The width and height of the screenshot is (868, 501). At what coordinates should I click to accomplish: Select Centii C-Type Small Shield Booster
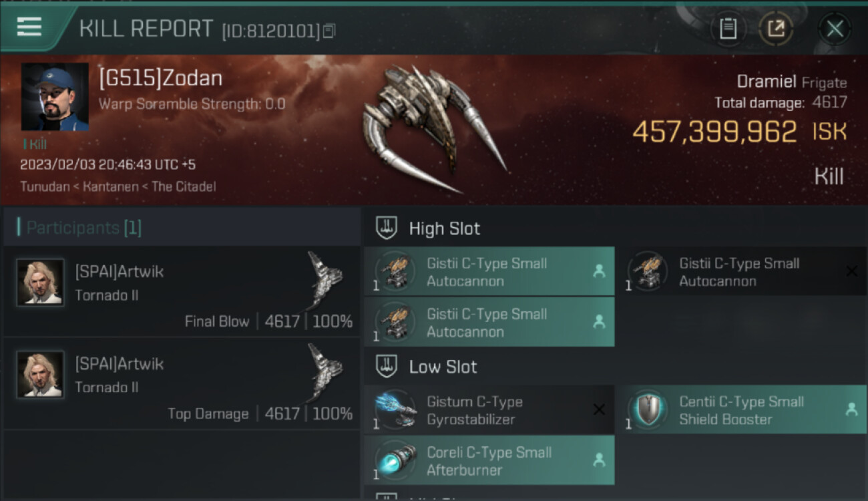(x=741, y=410)
